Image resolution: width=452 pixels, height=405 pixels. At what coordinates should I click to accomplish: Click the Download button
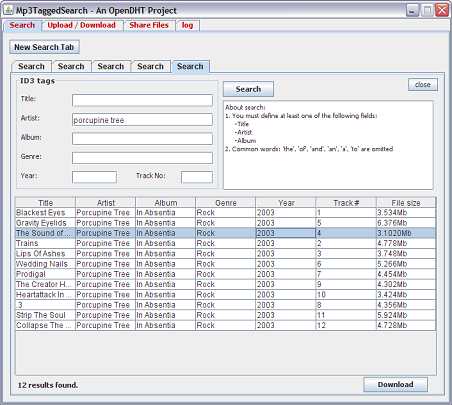(x=395, y=385)
